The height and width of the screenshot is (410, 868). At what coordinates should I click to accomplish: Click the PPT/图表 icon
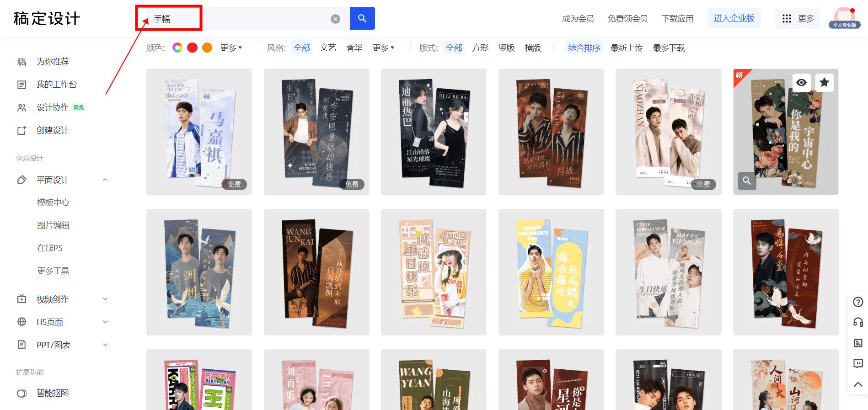tap(21, 345)
